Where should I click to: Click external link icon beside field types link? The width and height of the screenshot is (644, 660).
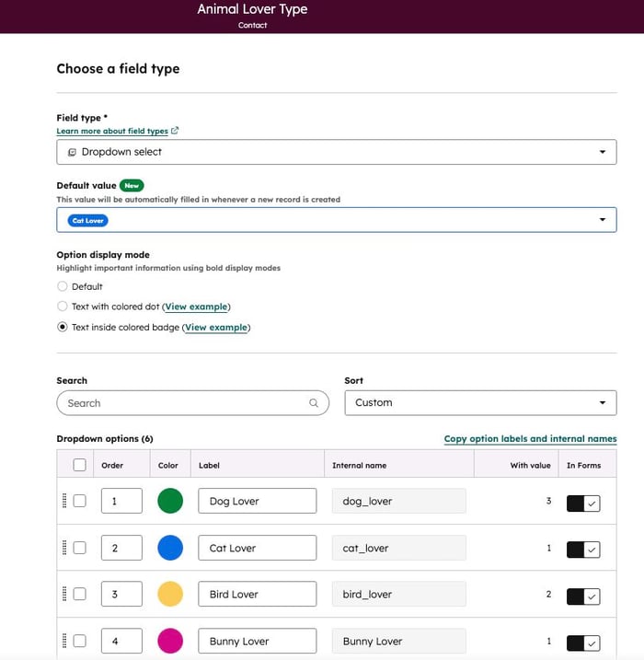[x=175, y=132]
